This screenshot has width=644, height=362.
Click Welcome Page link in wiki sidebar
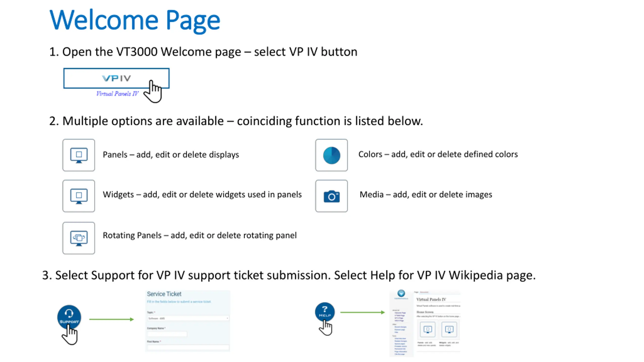[400, 313]
